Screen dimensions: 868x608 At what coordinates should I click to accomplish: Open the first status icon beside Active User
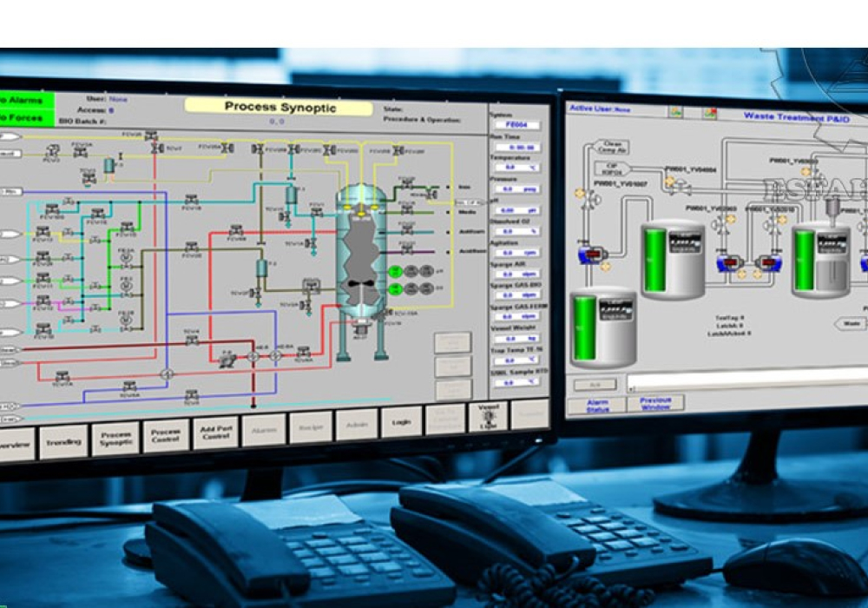(x=676, y=112)
